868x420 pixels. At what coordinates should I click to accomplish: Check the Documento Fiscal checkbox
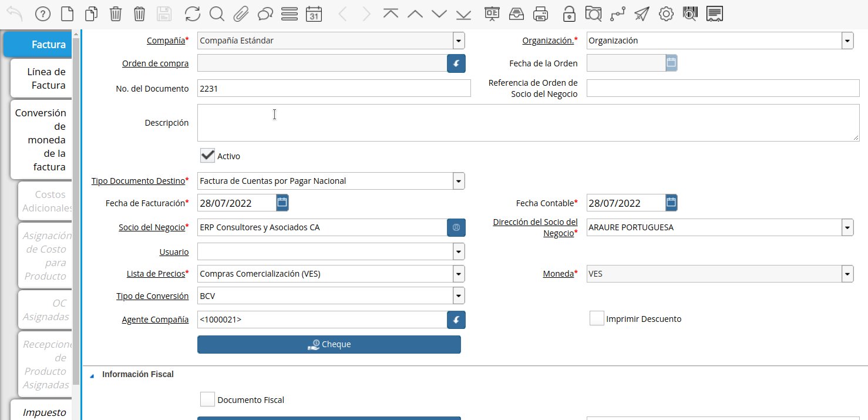tap(207, 399)
